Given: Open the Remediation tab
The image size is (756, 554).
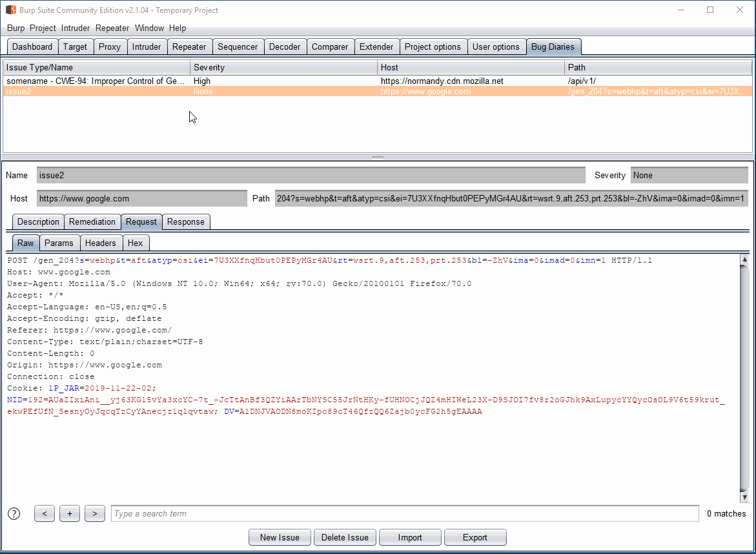Looking at the screenshot, I should click(x=92, y=221).
